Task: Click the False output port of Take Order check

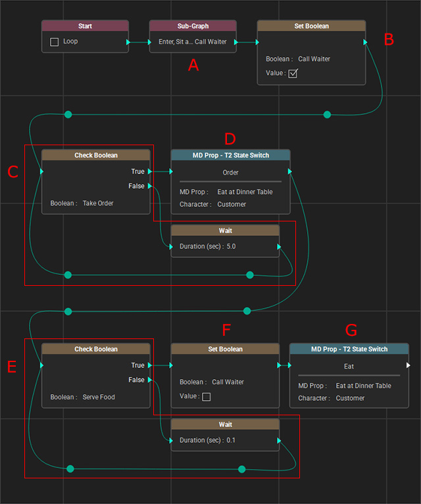Action: [150, 186]
